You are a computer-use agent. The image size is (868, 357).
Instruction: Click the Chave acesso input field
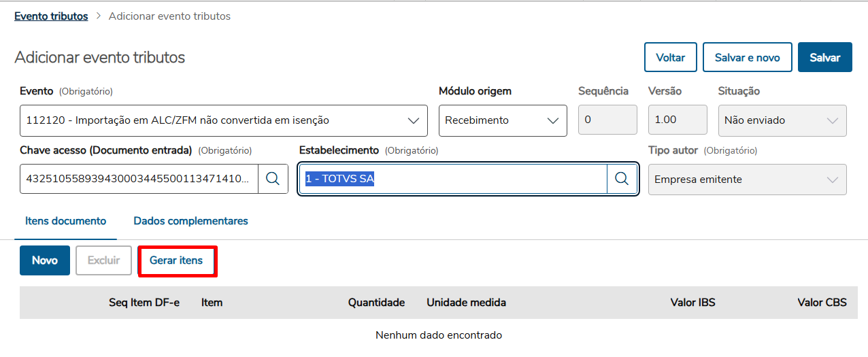(139, 179)
